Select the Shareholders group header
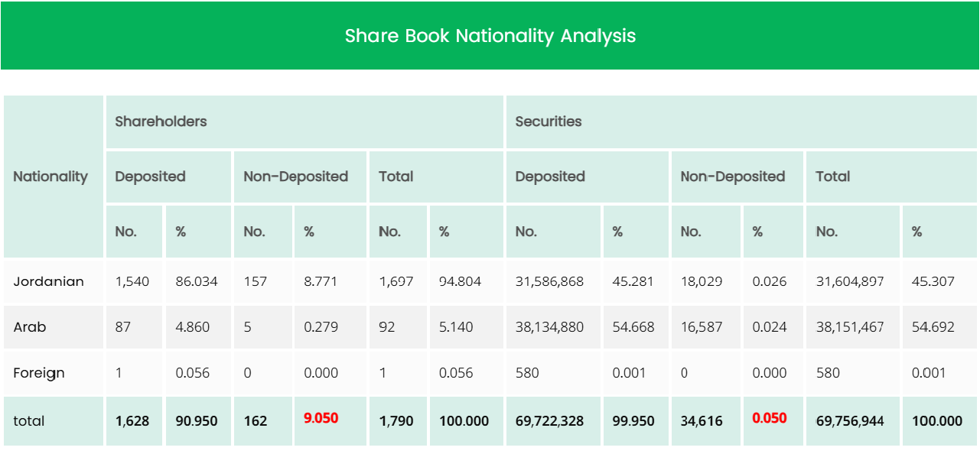The image size is (980, 454). point(161,122)
